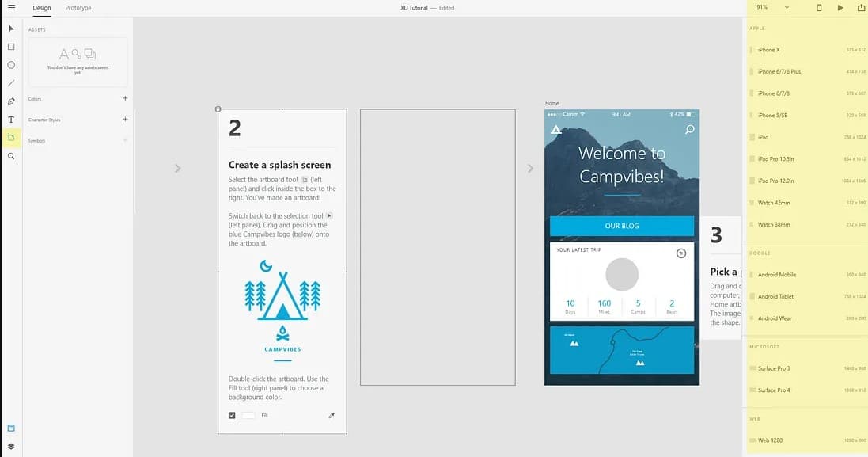
Task: Open the hamburger menu
Action: [x=11, y=8]
